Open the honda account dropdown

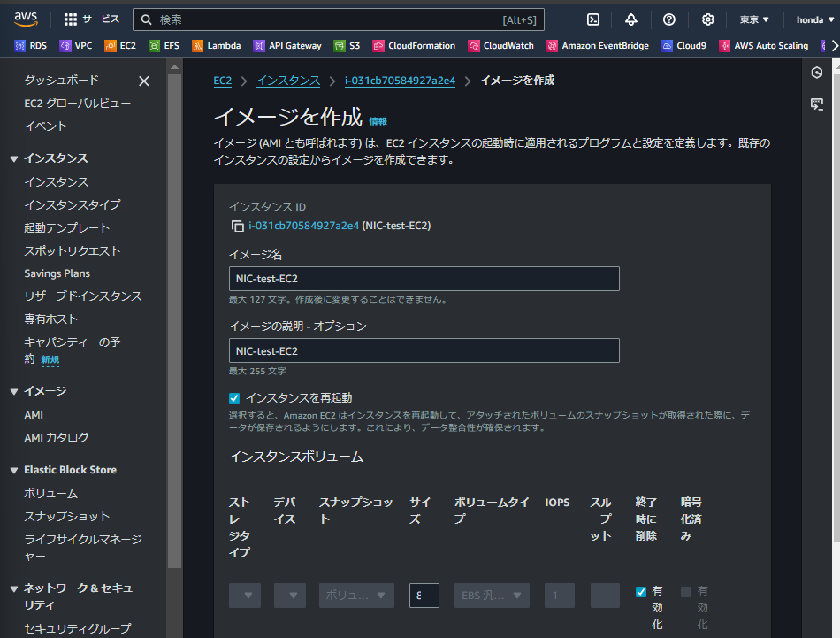click(x=815, y=19)
